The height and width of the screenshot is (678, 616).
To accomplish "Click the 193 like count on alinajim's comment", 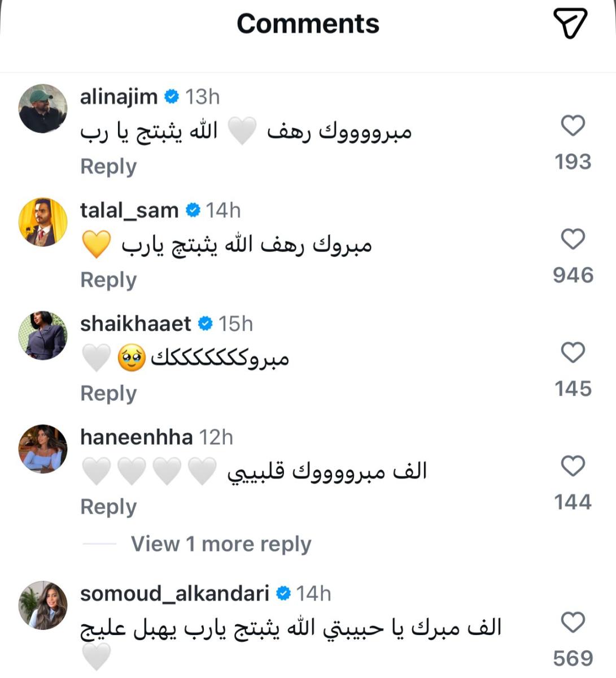I will tap(573, 161).
